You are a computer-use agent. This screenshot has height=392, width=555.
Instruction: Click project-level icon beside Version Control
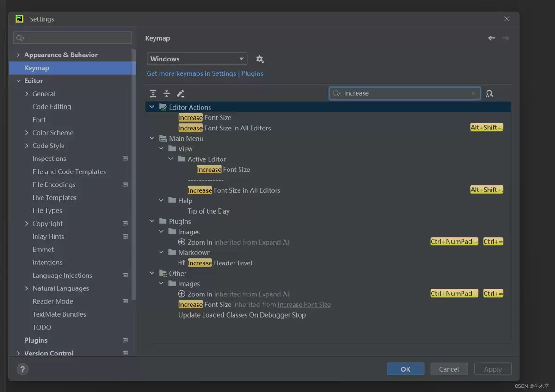click(125, 353)
